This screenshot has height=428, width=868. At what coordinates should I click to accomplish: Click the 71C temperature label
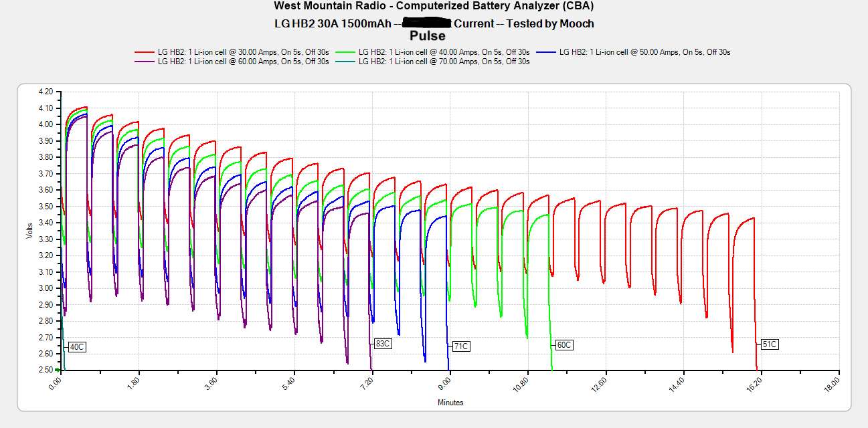click(460, 346)
